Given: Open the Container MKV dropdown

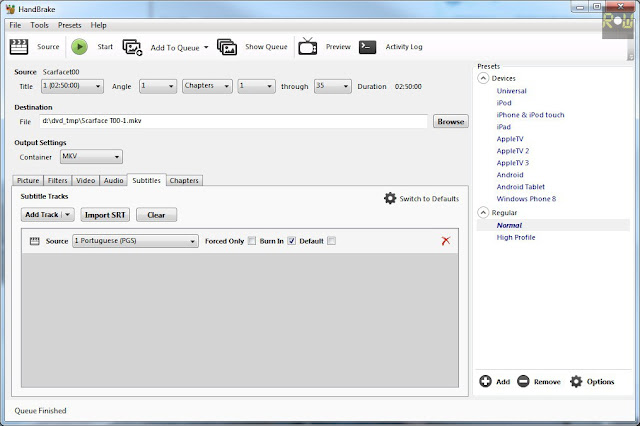Looking at the screenshot, I should click(x=91, y=157).
